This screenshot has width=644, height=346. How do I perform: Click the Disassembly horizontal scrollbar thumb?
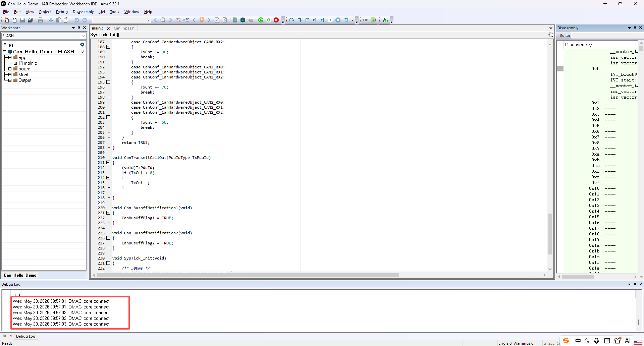pos(578,277)
